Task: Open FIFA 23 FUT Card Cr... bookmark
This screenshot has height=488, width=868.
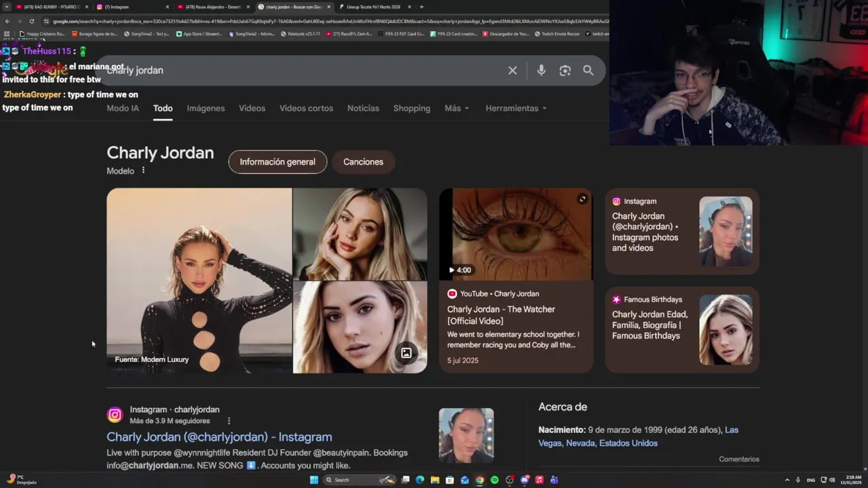Action: coord(401,33)
